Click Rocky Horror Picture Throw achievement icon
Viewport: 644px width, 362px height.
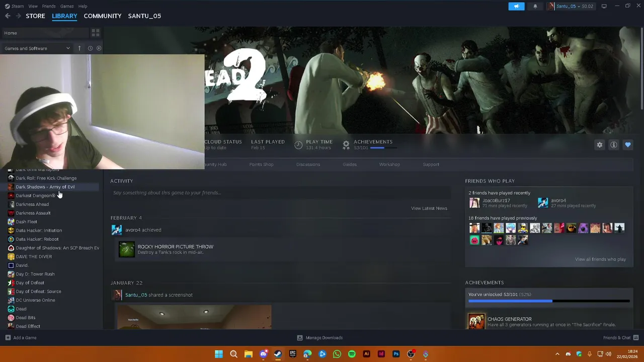coord(127,249)
